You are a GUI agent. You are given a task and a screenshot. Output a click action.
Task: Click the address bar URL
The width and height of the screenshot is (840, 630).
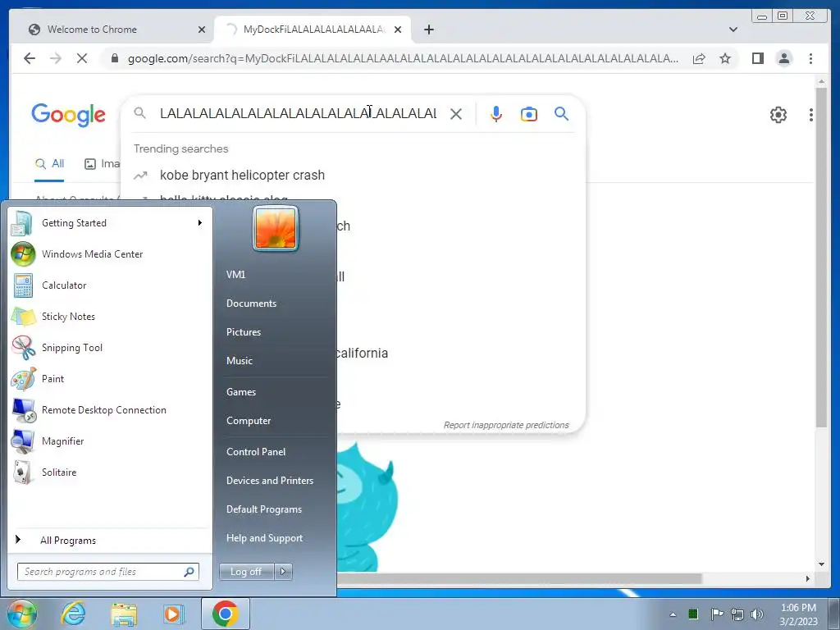(403, 58)
